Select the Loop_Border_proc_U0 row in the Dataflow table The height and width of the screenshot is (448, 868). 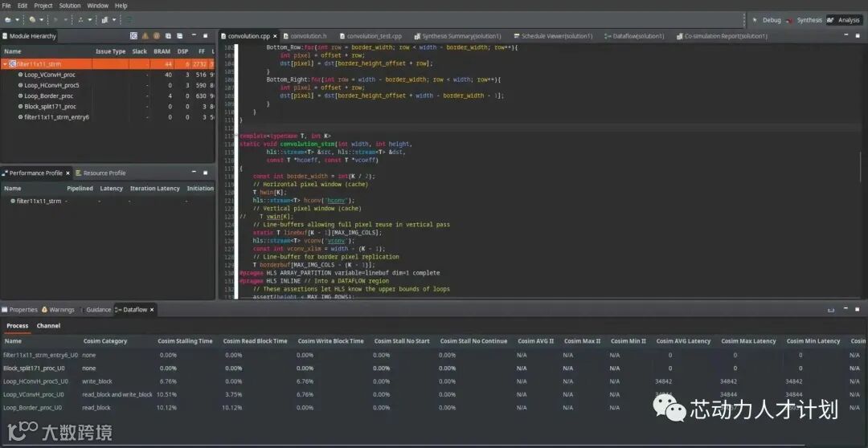[x=433, y=408]
